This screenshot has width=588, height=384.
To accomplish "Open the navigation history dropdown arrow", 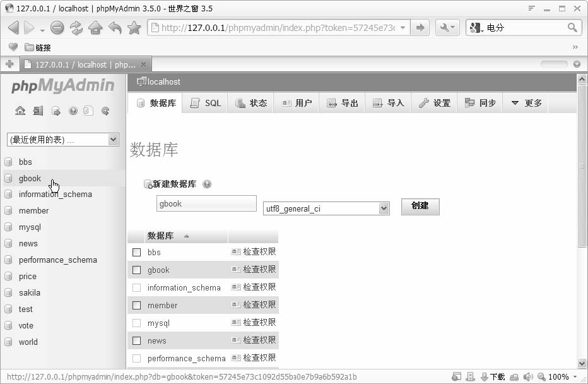I will pos(42,30).
